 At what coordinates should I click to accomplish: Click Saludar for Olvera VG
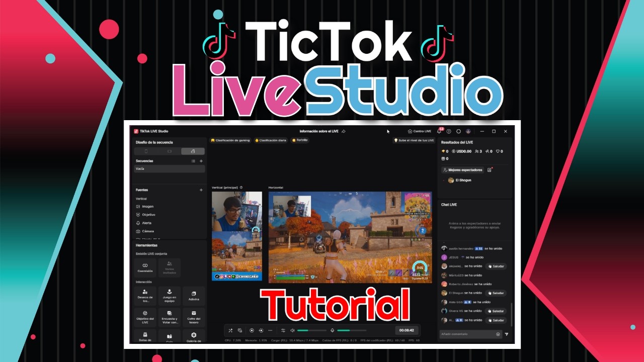click(x=496, y=311)
